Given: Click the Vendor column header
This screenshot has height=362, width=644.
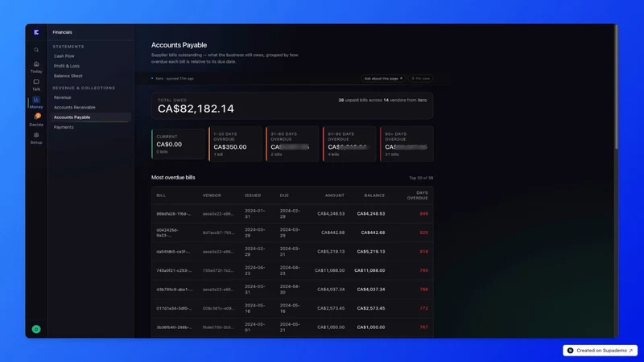Looking at the screenshot, I should tap(212, 195).
